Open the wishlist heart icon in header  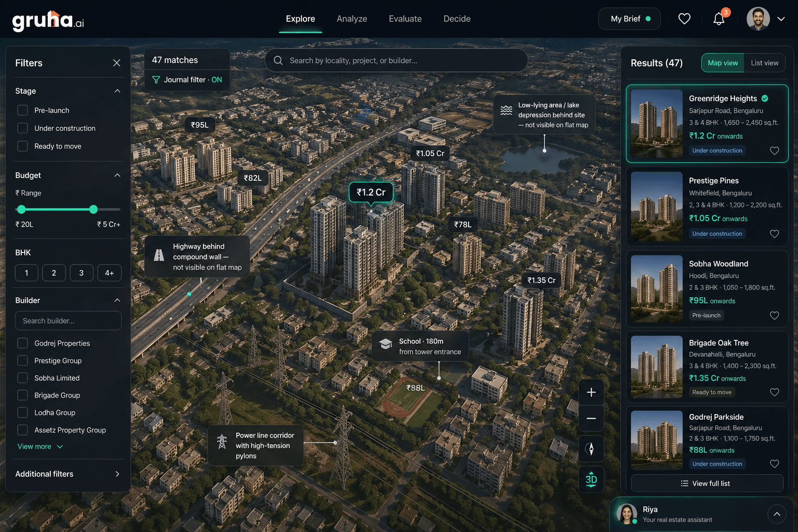[x=684, y=19]
